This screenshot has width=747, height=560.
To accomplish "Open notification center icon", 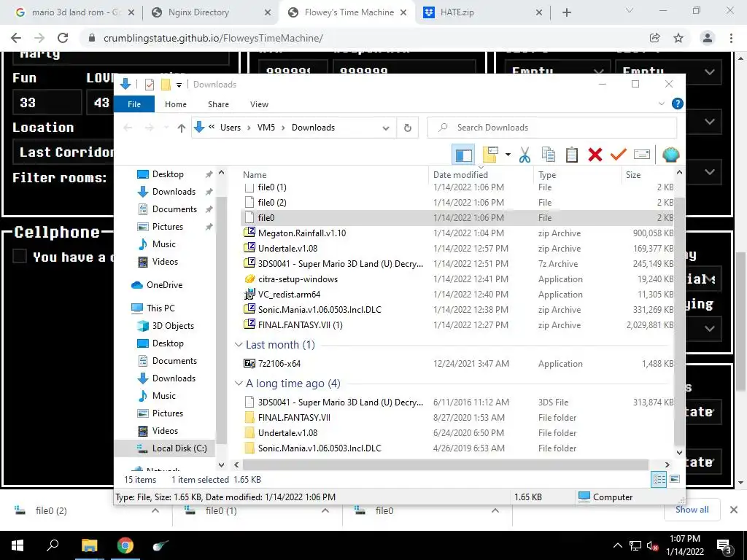I will [x=724, y=547].
